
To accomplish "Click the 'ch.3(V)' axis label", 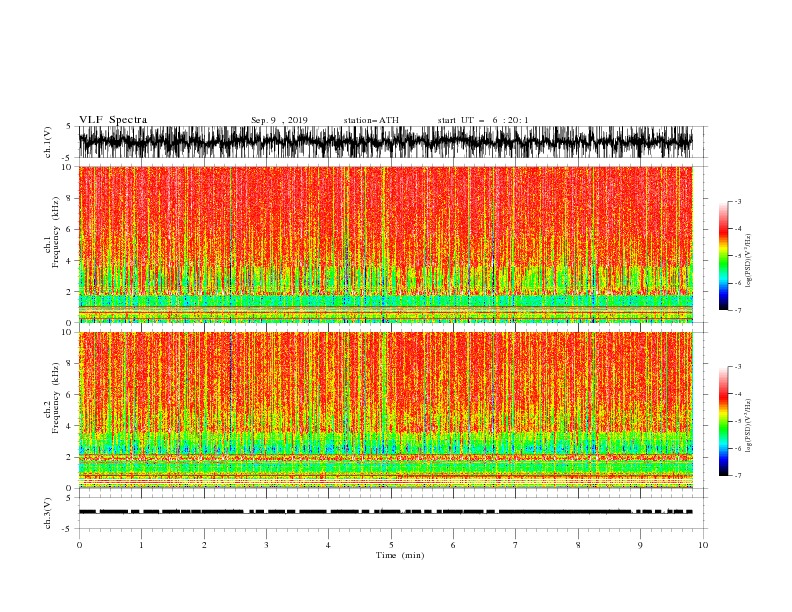I will point(48,513).
